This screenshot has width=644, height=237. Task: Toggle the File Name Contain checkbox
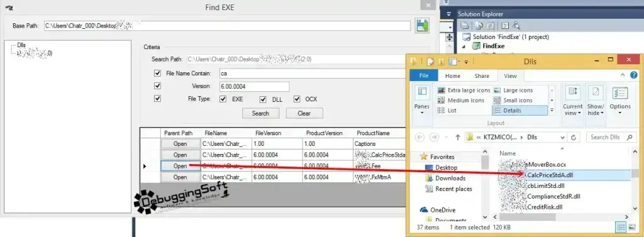coord(157,73)
